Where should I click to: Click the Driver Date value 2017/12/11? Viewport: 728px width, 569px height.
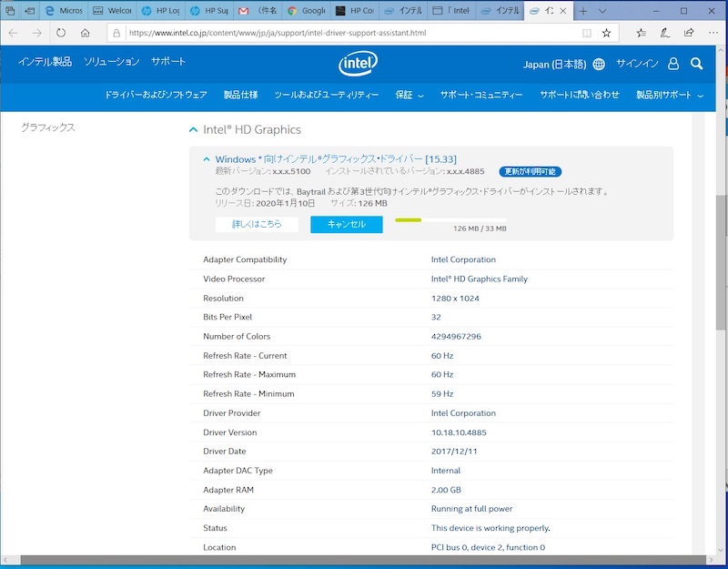click(454, 452)
